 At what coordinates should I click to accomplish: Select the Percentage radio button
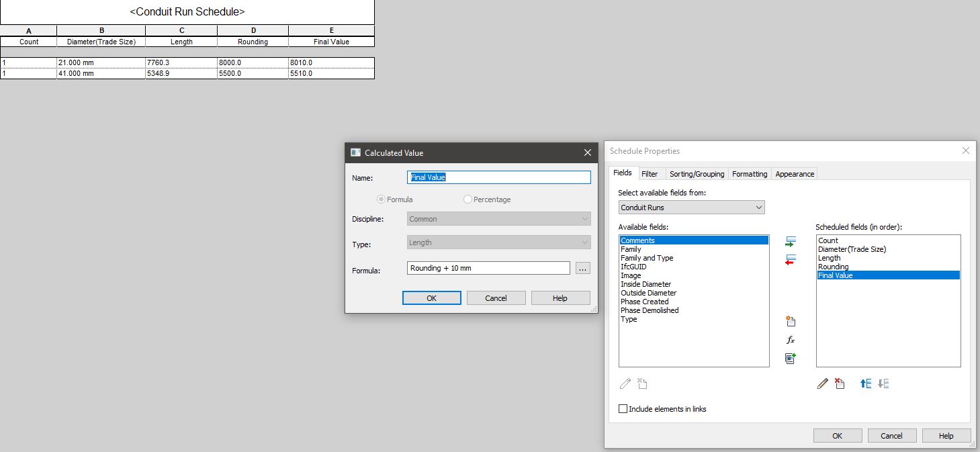pos(467,199)
